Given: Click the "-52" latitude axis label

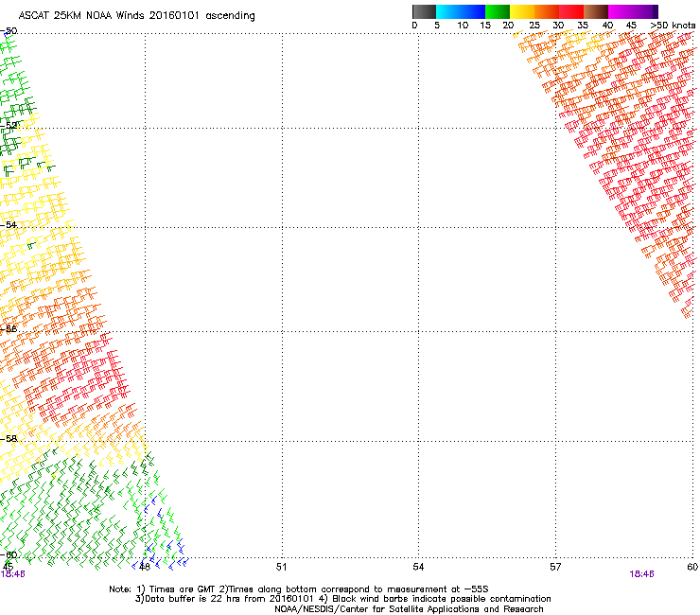Looking at the screenshot, I should tap(9, 126).
